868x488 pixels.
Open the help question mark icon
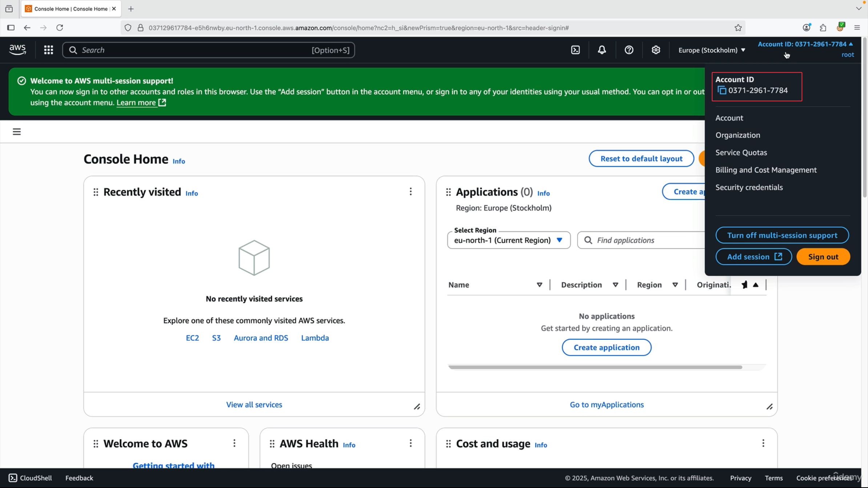[x=629, y=50]
